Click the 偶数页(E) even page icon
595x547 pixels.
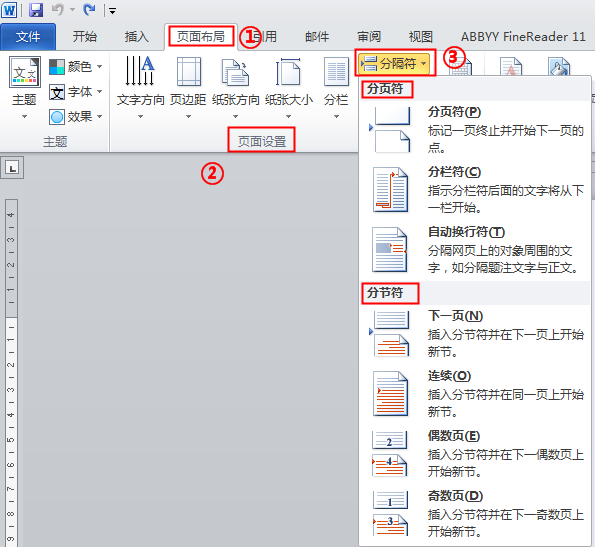(390, 454)
